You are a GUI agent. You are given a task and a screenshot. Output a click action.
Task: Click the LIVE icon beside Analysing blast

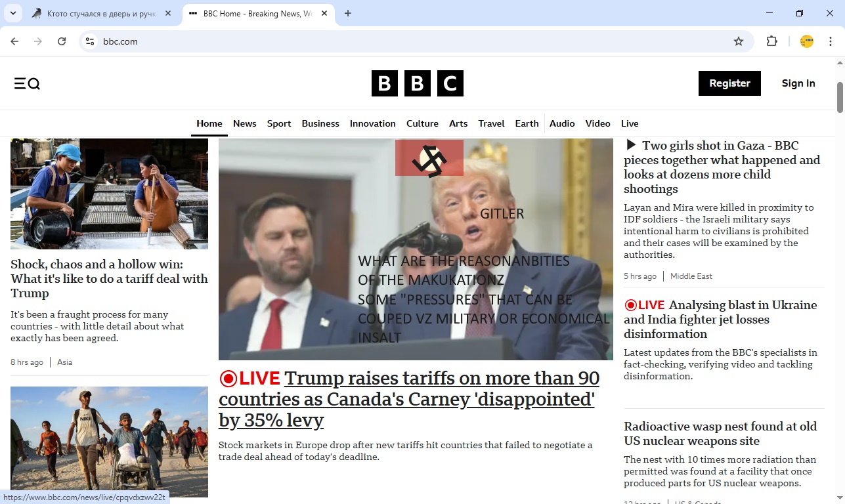pyautogui.click(x=630, y=305)
